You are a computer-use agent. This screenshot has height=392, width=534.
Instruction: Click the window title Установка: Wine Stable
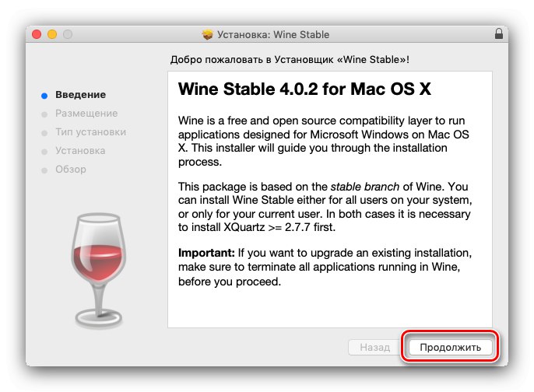coord(273,35)
